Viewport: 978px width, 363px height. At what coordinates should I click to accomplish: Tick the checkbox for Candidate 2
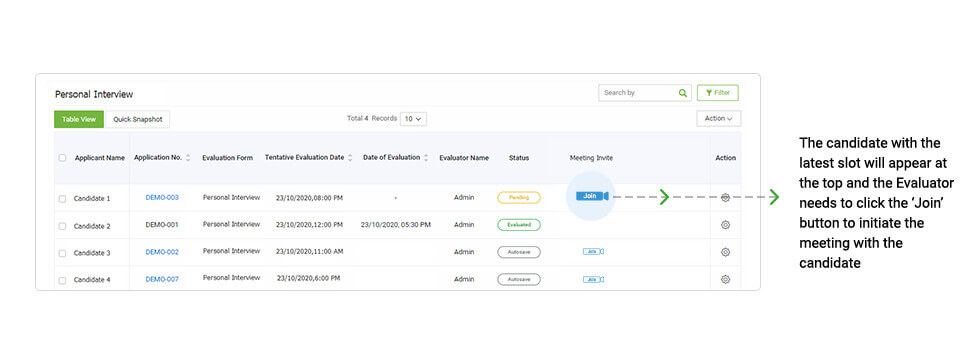point(62,226)
